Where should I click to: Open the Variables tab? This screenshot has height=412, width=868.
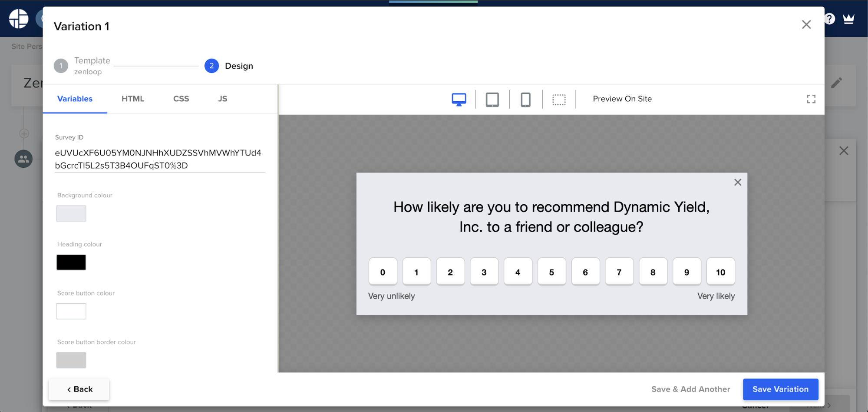point(75,99)
